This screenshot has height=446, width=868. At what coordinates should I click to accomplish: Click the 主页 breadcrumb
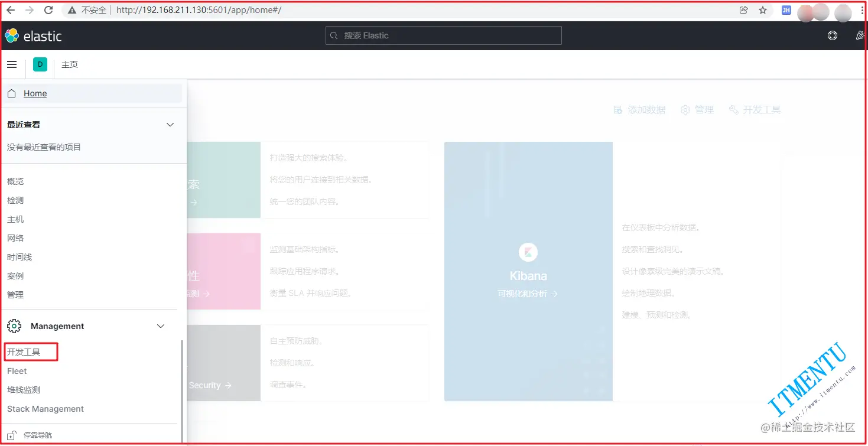click(70, 64)
